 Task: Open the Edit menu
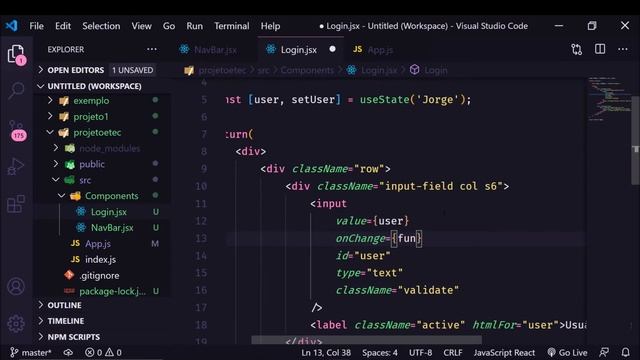63,26
